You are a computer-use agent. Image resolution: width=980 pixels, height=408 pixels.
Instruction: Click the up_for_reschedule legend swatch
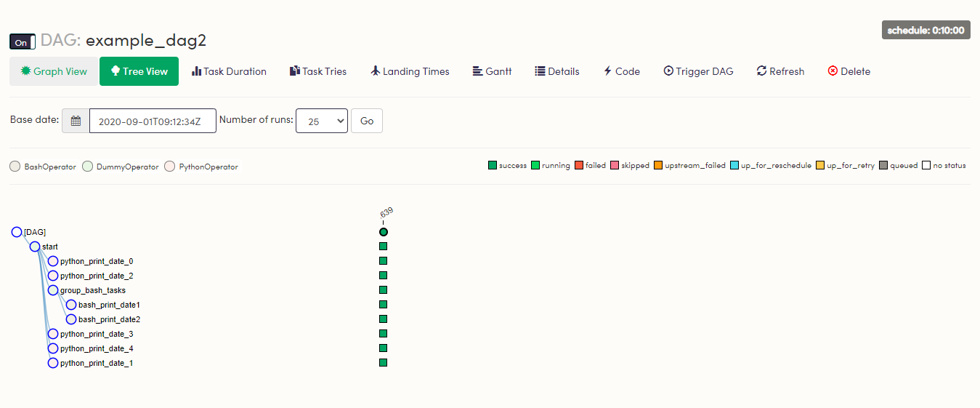[734, 165]
